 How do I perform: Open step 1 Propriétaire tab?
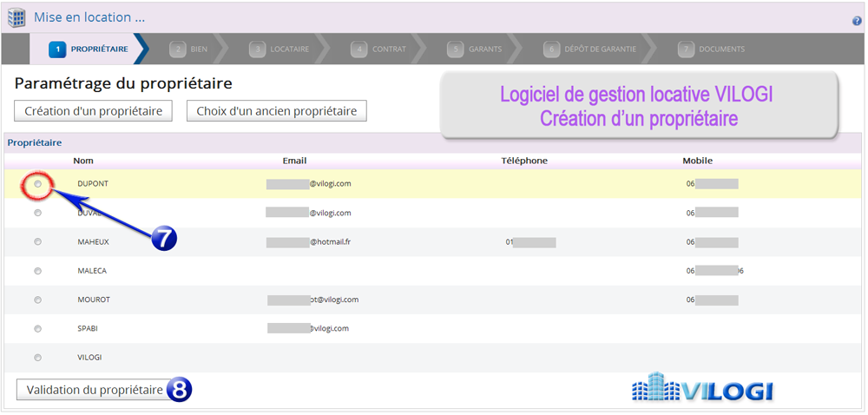tap(89, 49)
